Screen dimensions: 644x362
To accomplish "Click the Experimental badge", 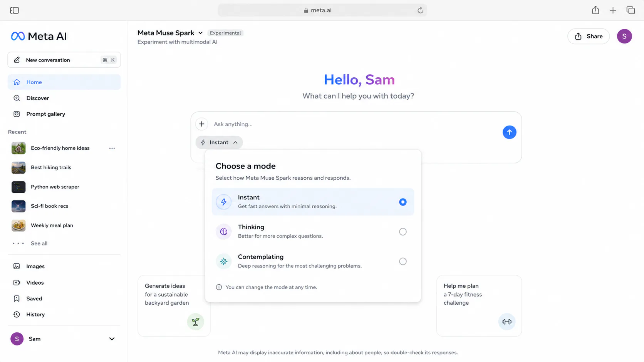I will (x=225, y=33).
